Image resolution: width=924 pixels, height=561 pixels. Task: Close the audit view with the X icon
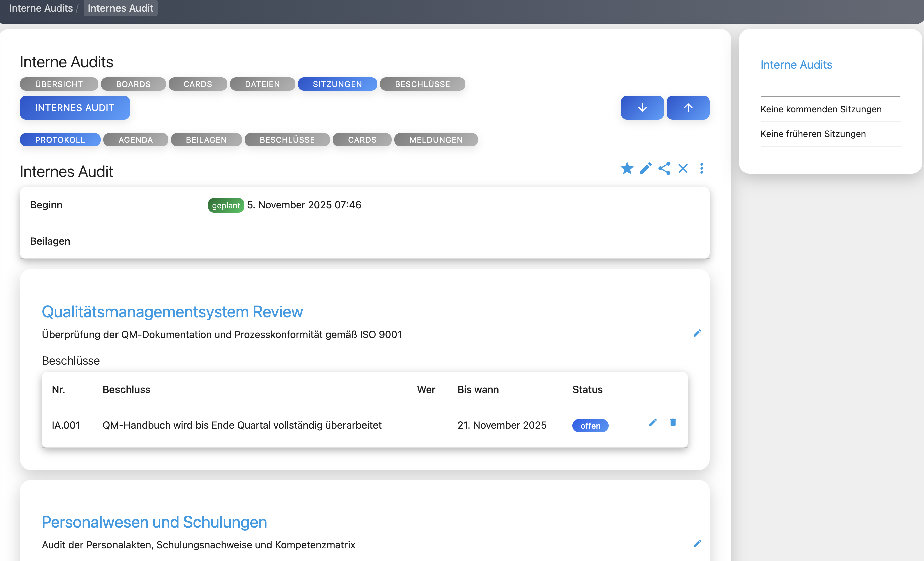point(683,169)
